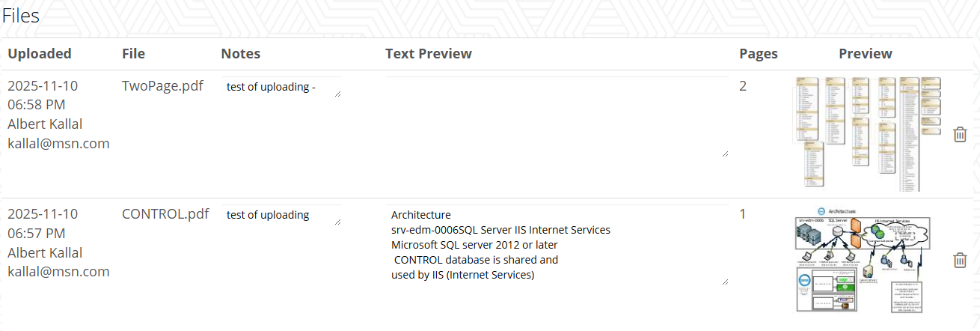Image resolution: width=980 pixels, height=331 pixels.
Task: Click the File column header
Action: point(133,53)
